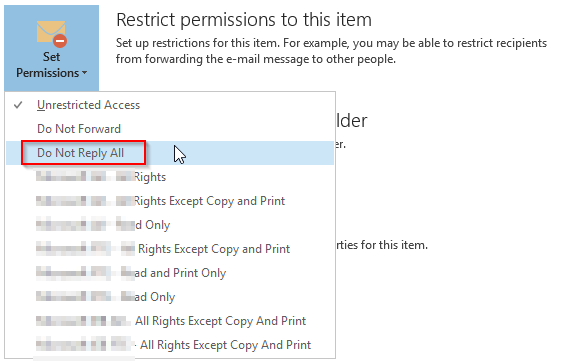Click the description text about restricting recipients
Viewport: 561px width, 364px height.
click(331, 51)
